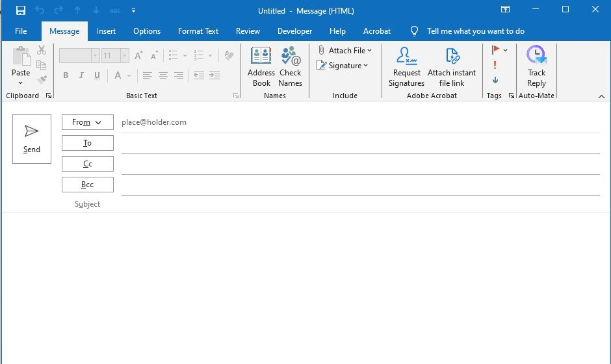Switch to the Insert tab
Image resolution: width=611 pixels, height=364 pixels.
pyautogui.click(x=106, y=31)
